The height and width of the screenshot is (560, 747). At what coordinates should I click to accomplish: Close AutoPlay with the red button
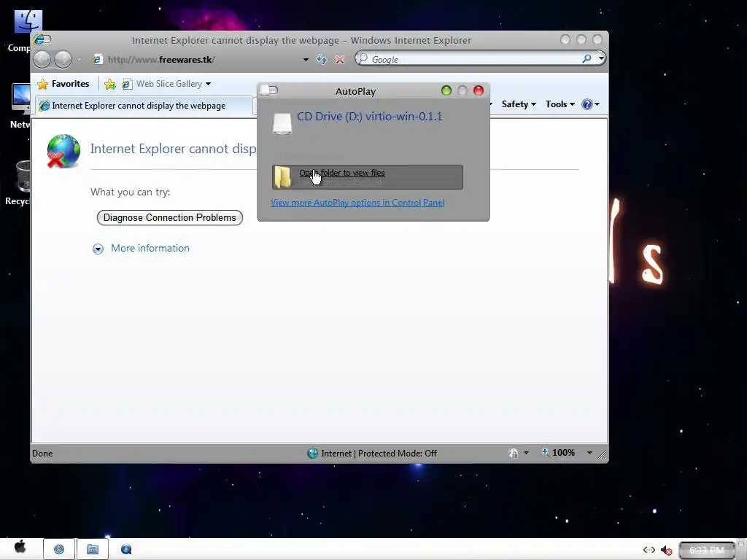click(479, 90)
